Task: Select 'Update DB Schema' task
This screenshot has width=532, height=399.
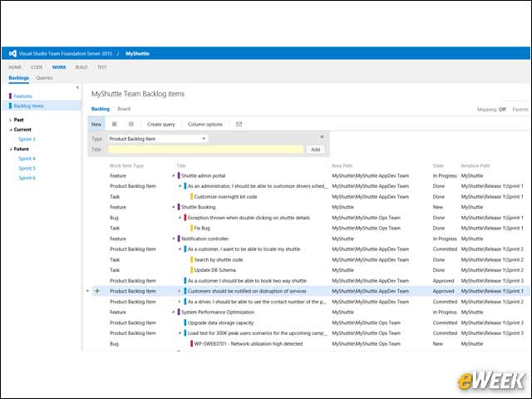Action: tap(214, 270)
